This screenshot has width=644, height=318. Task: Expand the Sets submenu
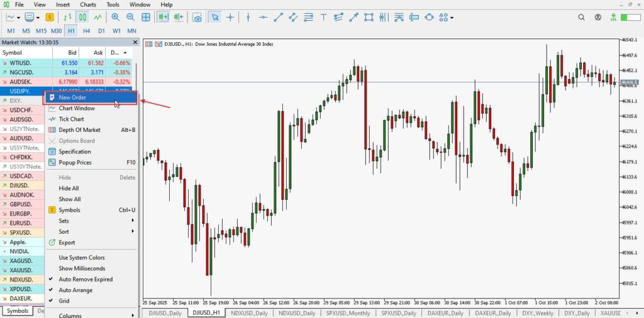[x=133, y=221]
